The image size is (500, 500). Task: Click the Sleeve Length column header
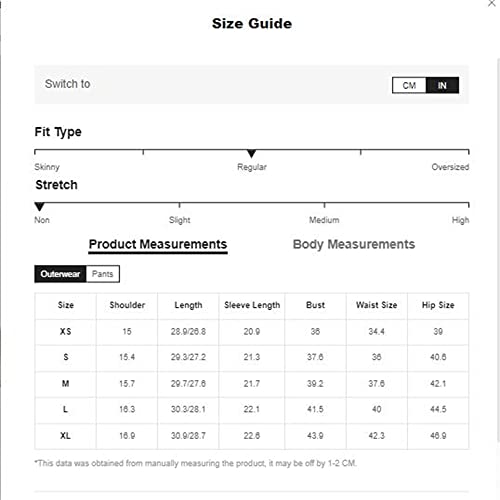252,305
